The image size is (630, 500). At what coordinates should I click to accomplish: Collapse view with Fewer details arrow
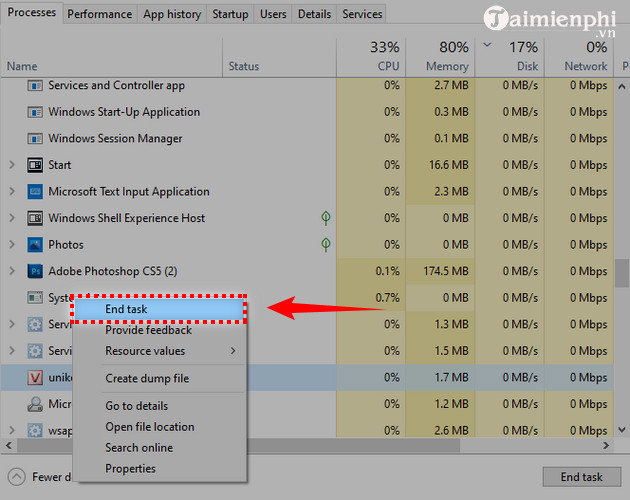[18, 477]
